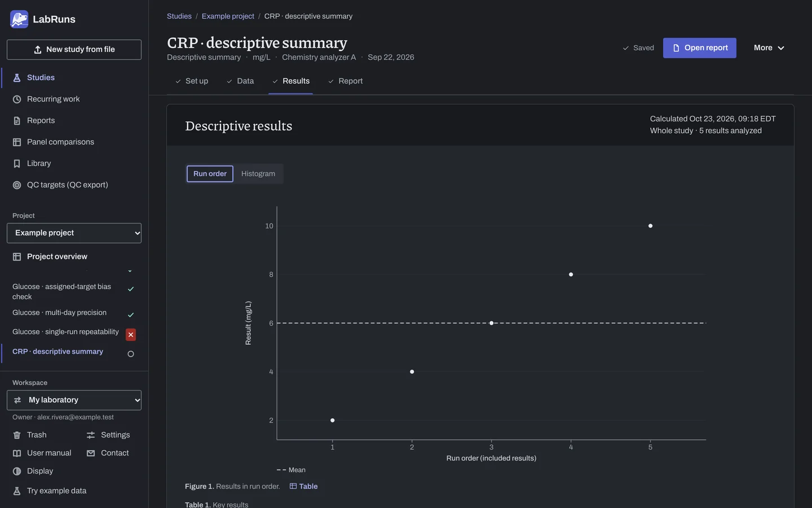Expand the More menu

click(x=769, y=48)
